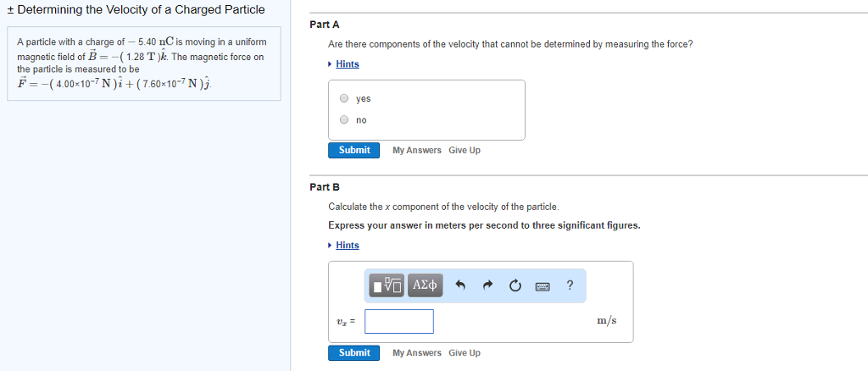Click the vx answer input field
The width and height of the screenshot is (868, 371).
point(399,321)
